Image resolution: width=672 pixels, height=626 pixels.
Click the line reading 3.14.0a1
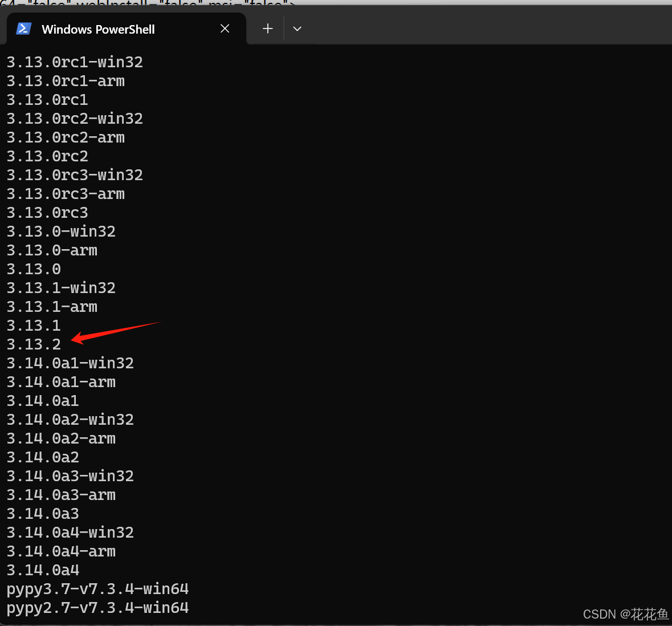(42, 401)
